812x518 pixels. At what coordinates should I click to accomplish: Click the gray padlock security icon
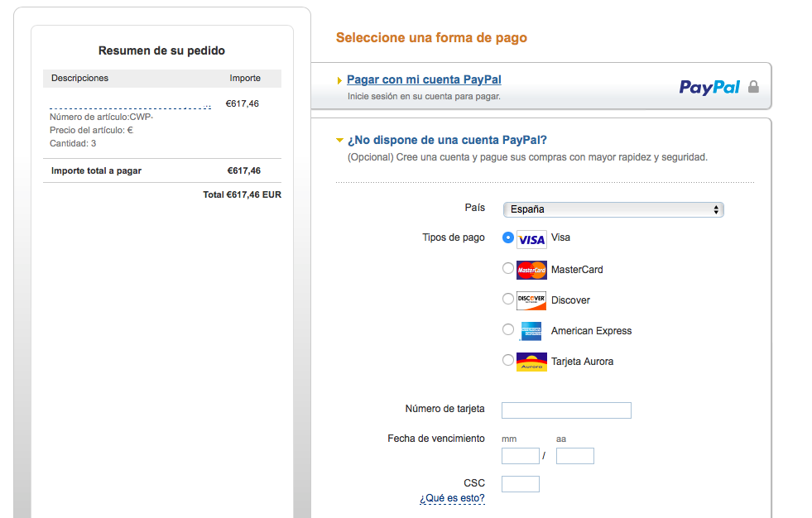[753, 86]
